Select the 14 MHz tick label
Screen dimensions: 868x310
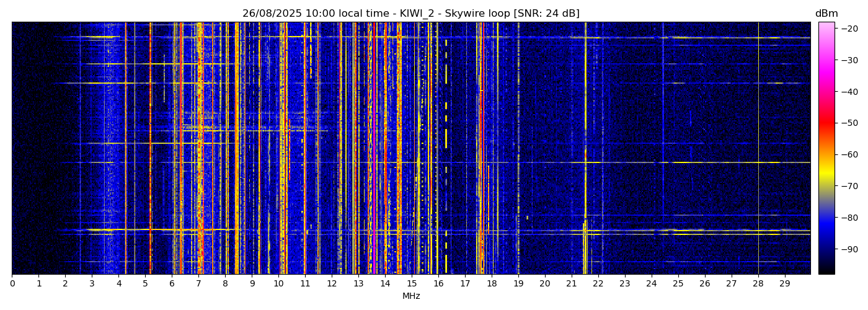point(385,284)
